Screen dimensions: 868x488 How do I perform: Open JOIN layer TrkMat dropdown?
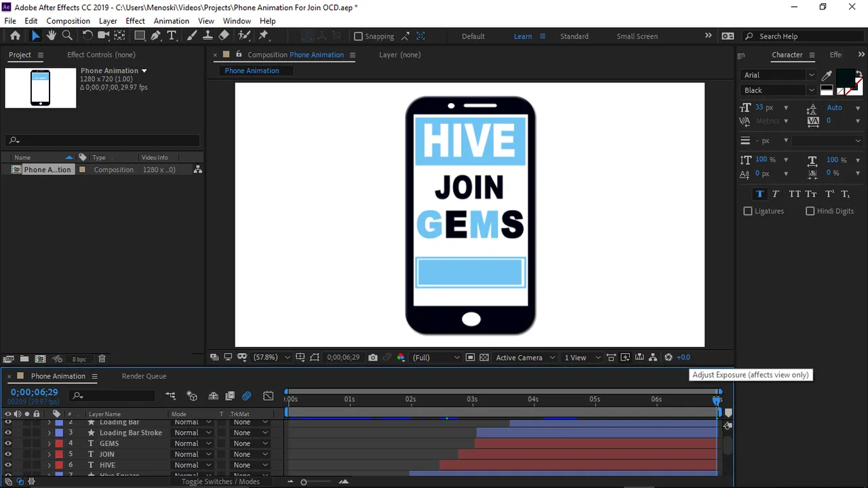click(250, 454)
